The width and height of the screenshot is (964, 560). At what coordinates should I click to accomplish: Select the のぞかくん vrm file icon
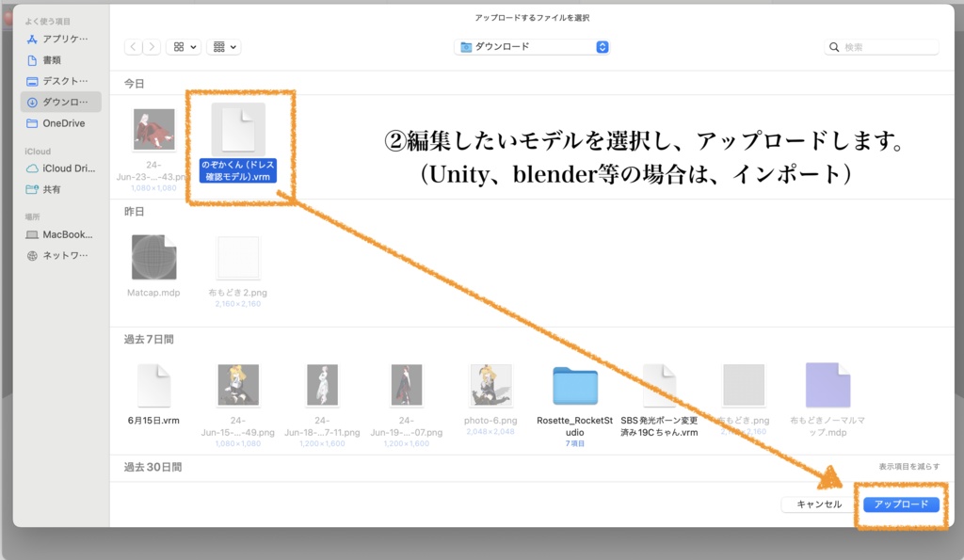pyautogui.click(x=238, y=129)
